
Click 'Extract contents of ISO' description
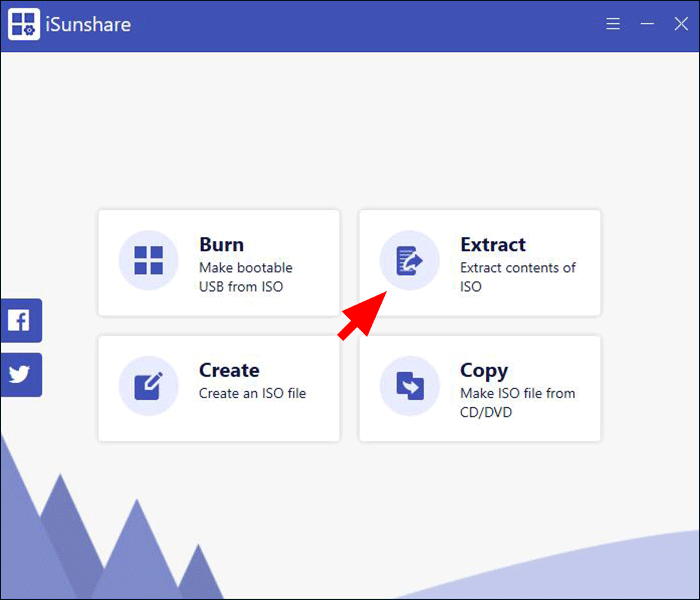pyautogui.click(x=518, y=277)
